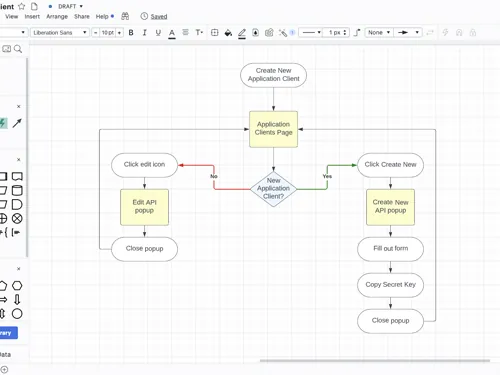Select the diagonal arrow line tool
Screen dimensions: 500x375
click(17, 123)
